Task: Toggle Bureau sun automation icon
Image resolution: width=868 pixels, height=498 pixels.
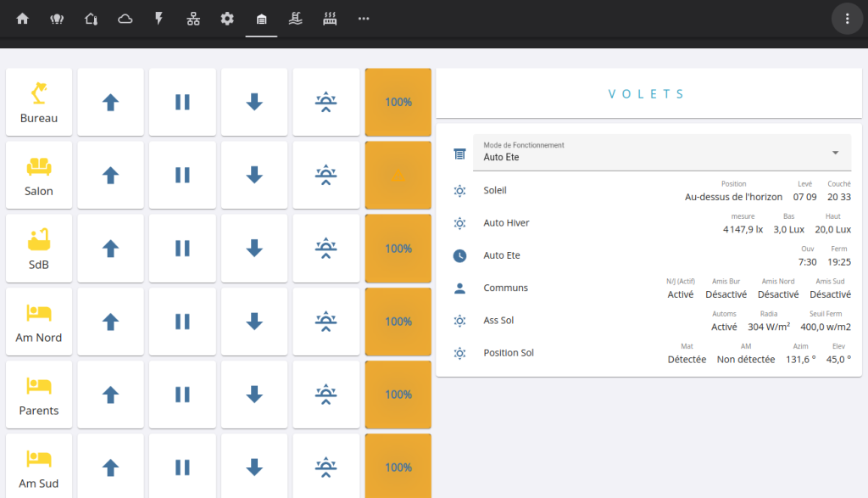Action: [326, 102]
